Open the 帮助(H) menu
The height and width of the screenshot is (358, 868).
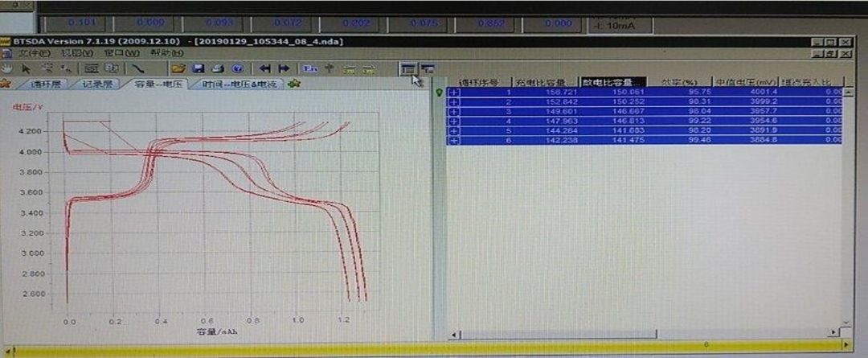(x=161, y=53)
